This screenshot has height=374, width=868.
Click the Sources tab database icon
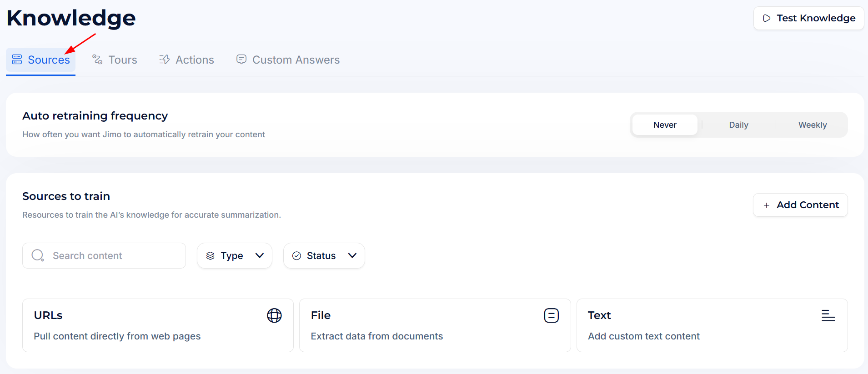(x=17, y=60)
